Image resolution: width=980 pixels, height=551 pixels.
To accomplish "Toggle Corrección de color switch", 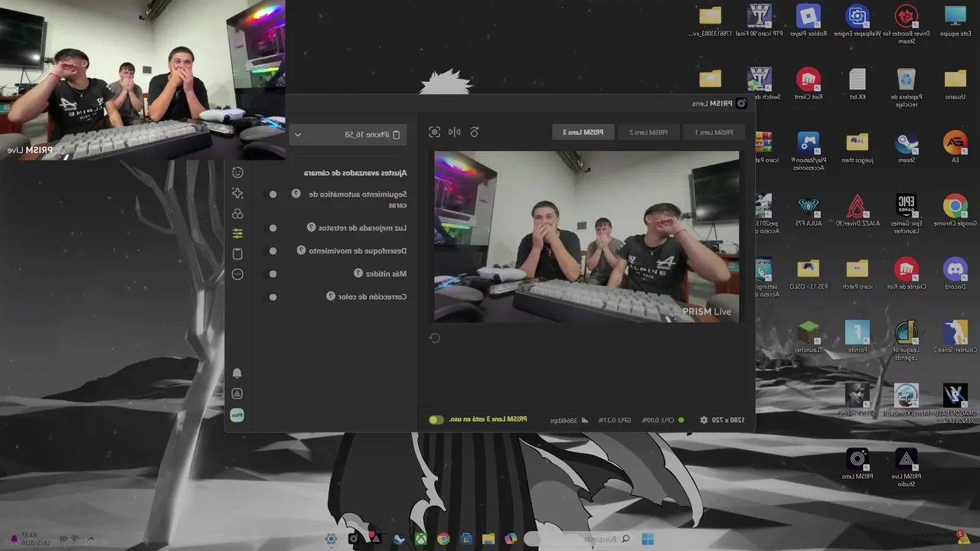I will [273, 296].
